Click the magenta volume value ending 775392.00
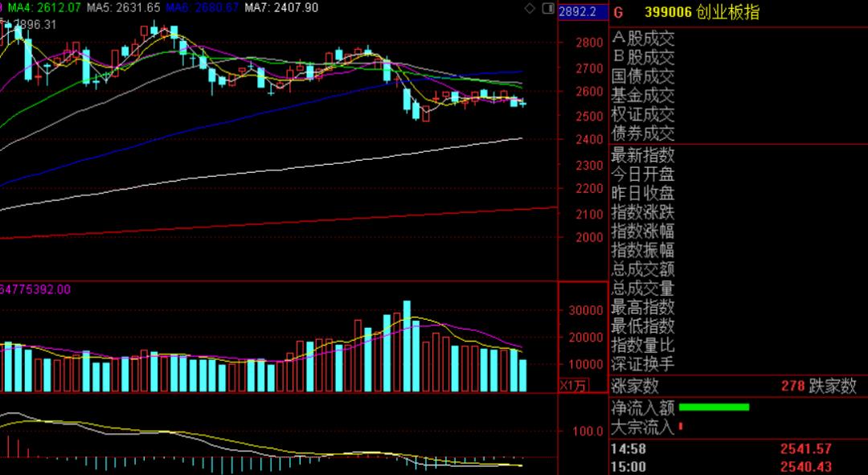The height and width of the screenshot is (475, 868). 35,289
